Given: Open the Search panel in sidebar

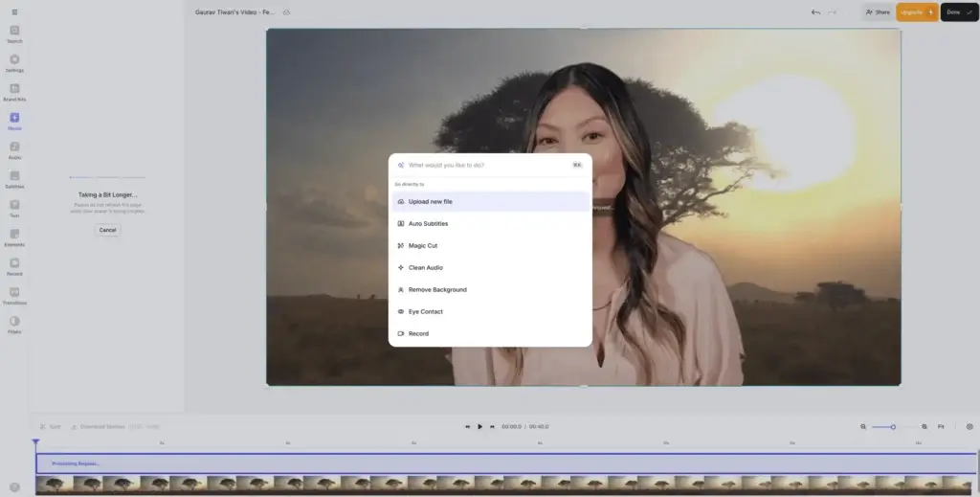Looking at the screenshot, I should click(x=14, y=34).
